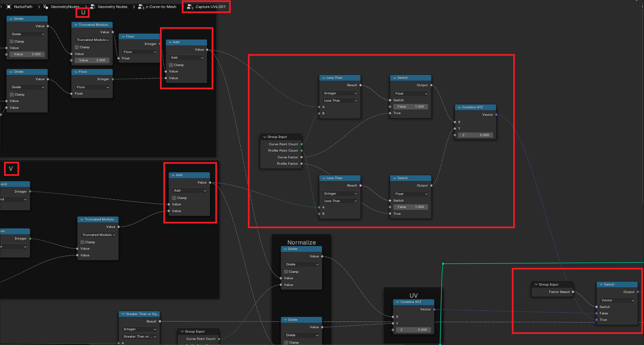
Task: Collapse Group Input node with Factor Based
Action: (536, 285)
